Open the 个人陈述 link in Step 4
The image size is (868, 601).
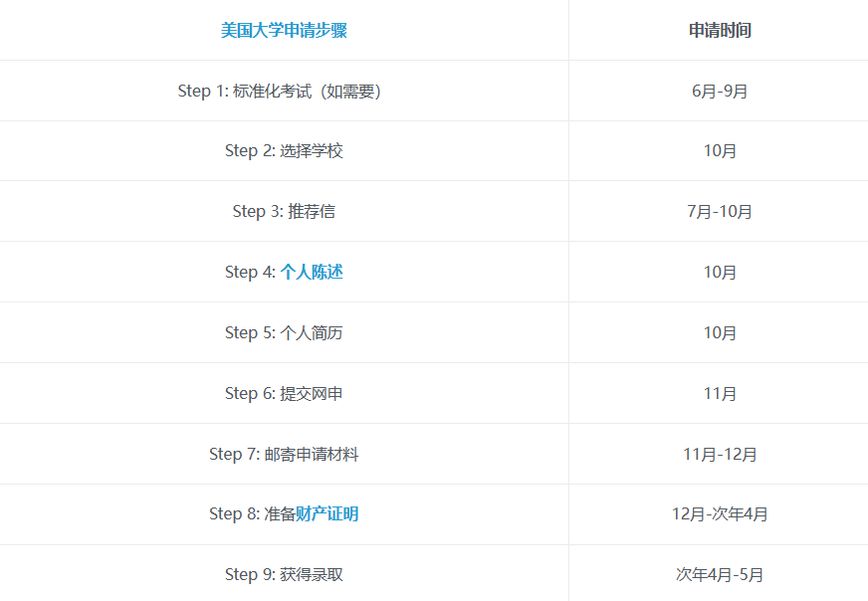(x=312, y=272)
